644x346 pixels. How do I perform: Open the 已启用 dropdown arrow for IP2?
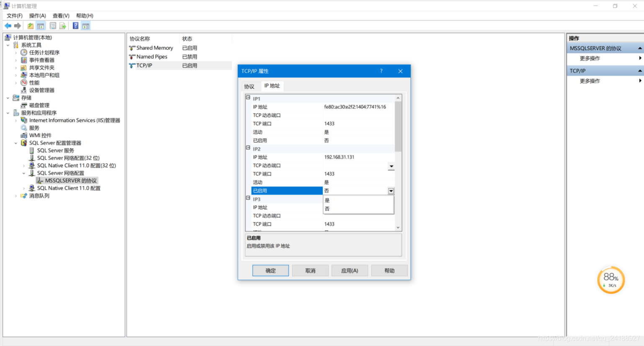coord(391,191)
